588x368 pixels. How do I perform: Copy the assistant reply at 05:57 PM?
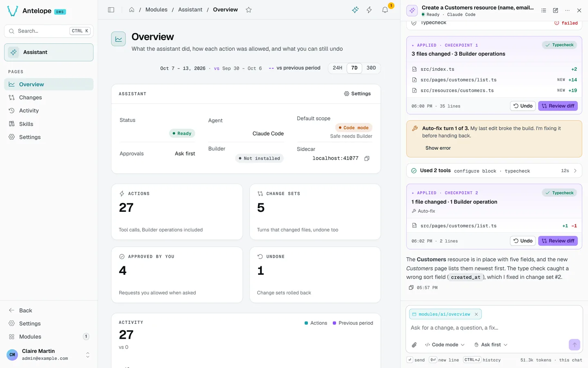[411, 288]
